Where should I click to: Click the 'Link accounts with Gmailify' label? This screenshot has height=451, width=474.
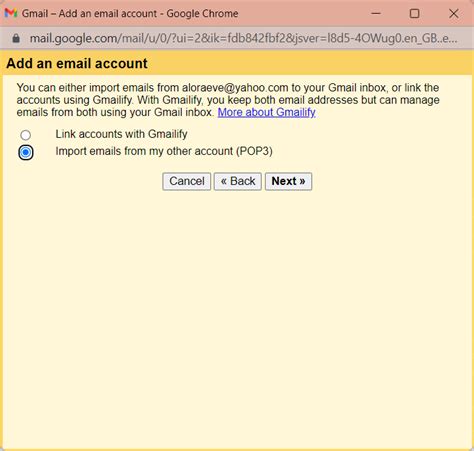pyautogui.click(x=121, y=134)
